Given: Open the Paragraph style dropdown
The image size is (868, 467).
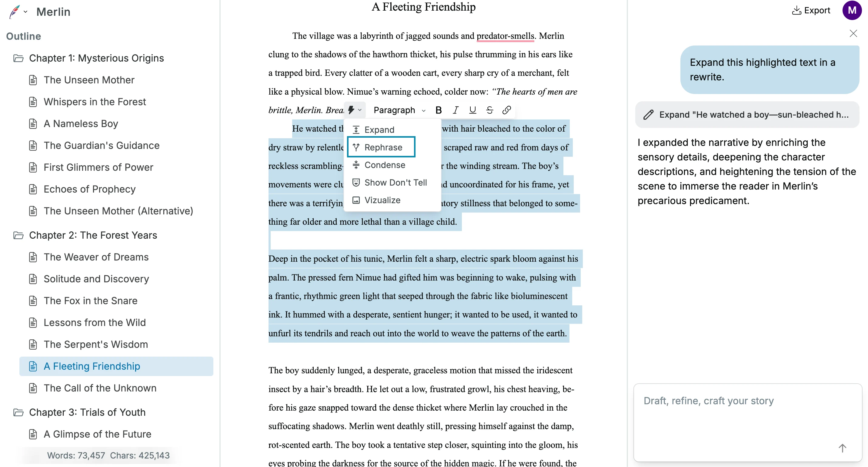Looking at the screenshot, I should [x=399, y=110].
